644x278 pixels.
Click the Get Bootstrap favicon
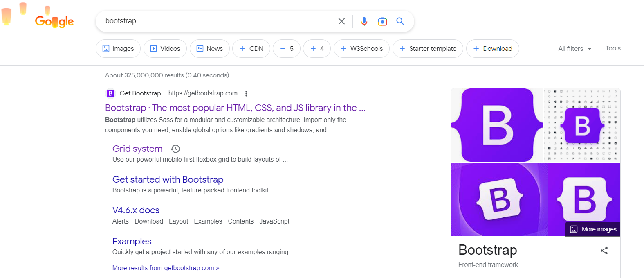[110, 93]
